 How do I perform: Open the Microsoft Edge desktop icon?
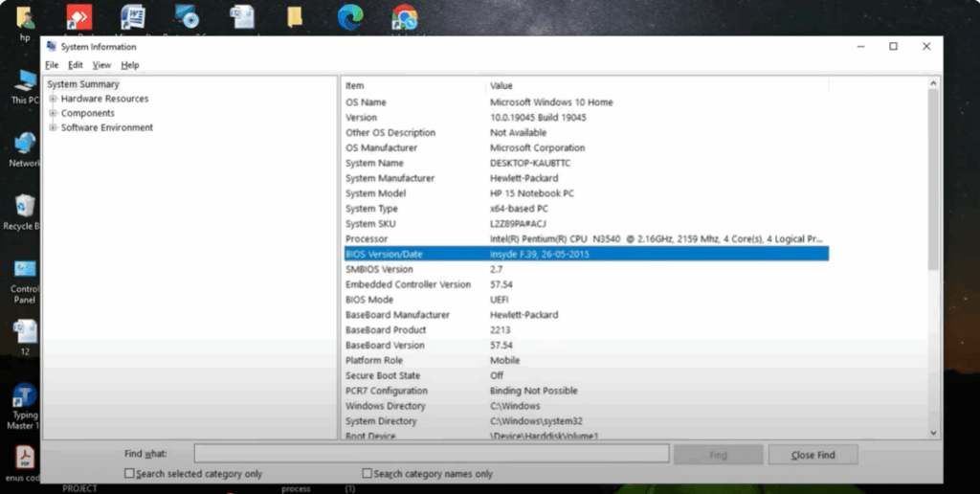click(350, 17)
